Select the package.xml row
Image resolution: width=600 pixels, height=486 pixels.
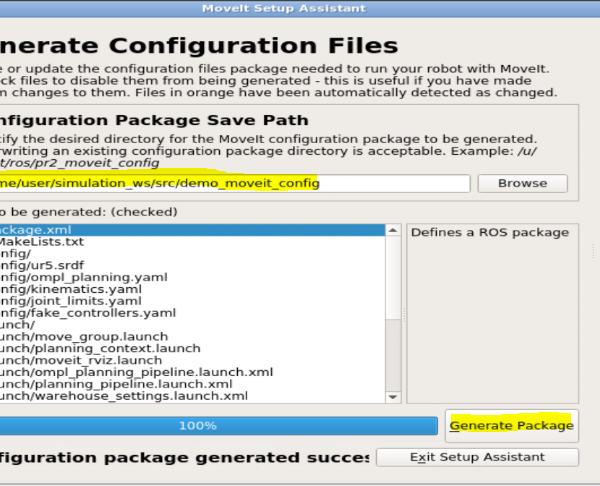(192, 230)
